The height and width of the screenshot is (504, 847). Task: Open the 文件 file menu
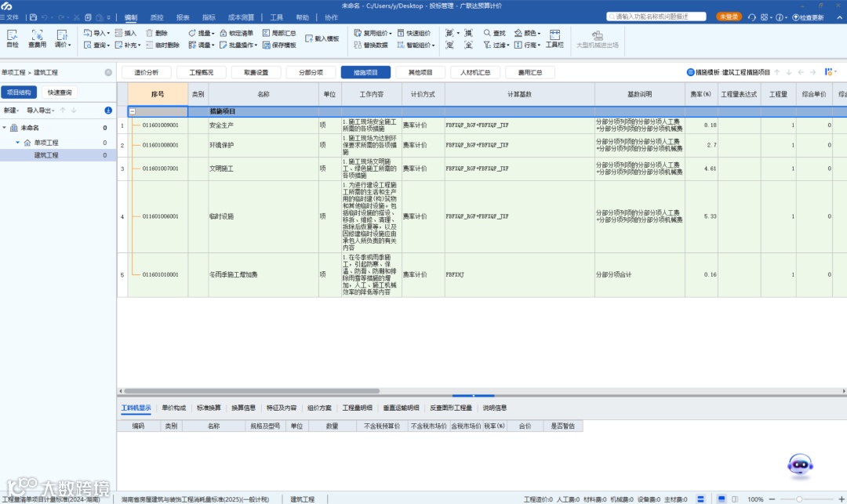(9, 17)
